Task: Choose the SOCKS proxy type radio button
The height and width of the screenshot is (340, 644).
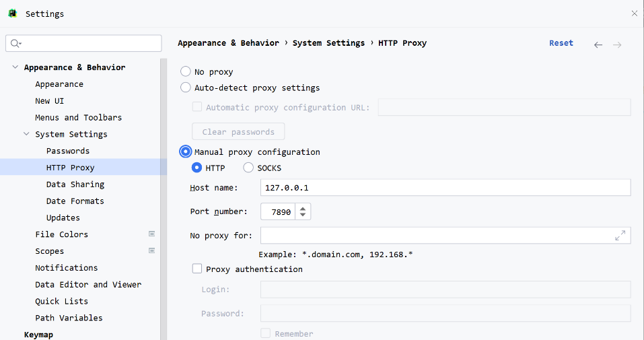Action: tap(248, 168)
